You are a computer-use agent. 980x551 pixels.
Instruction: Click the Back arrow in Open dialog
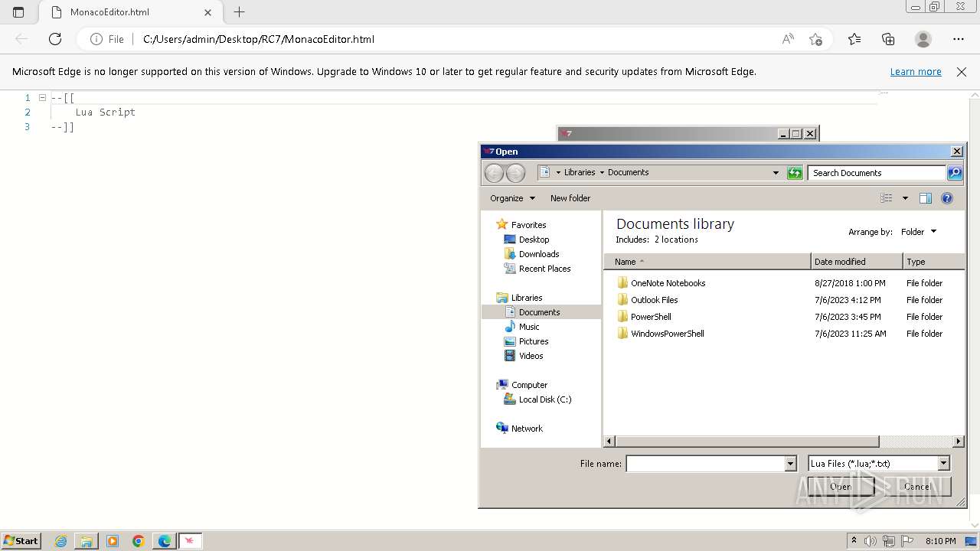click(494, 173)
